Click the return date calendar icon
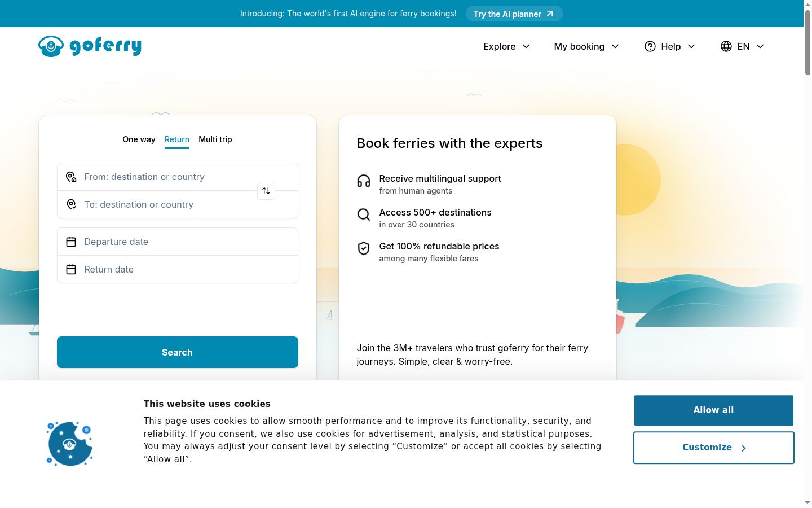Image resolution: width=812 pixels, height=508 pixels. click(x=71, y=269)
